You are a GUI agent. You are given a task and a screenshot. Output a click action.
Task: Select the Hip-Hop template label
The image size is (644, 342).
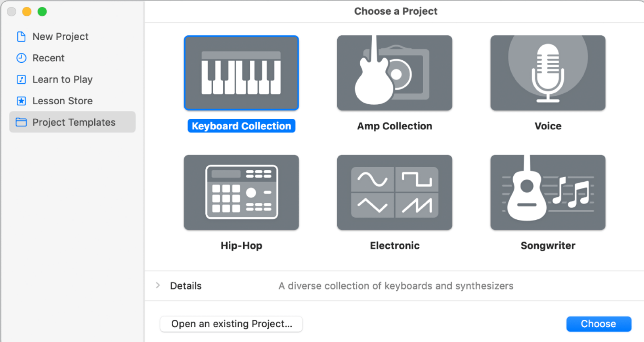click(x=241, y=246)
